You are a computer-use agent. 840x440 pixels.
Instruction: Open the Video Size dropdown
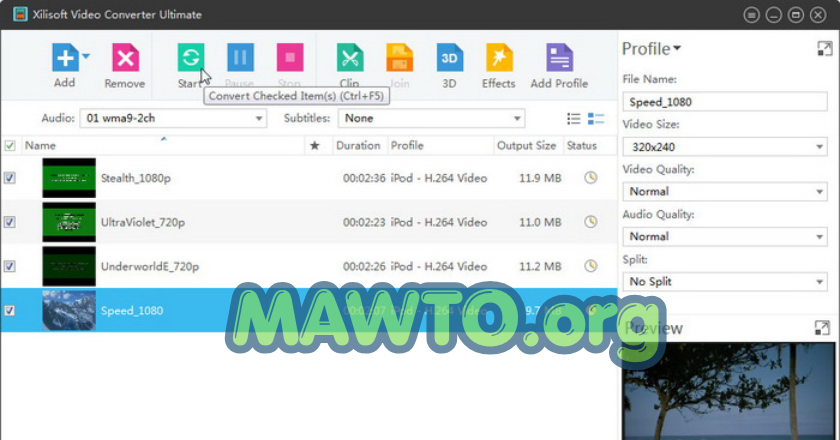(725, 147)
